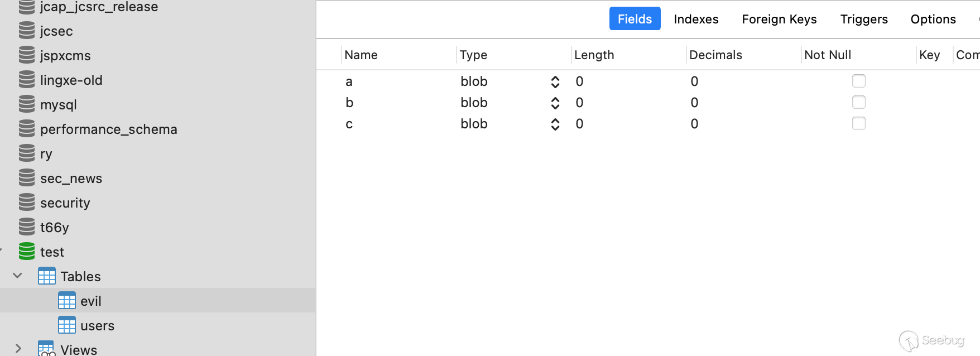Switch to the Indexes tab
Screen dimensions: 980x356
(696, 19)
